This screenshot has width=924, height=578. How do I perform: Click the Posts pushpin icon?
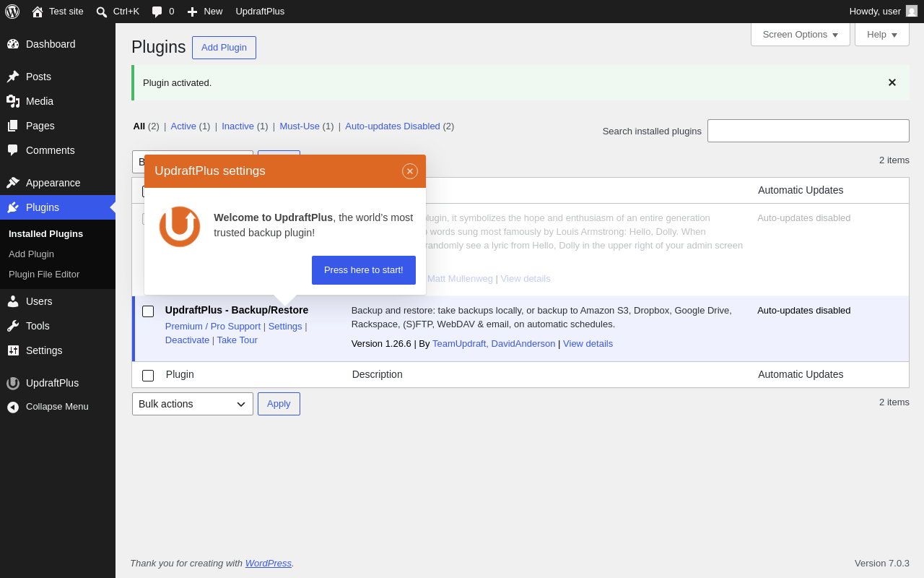coord(13,77)
